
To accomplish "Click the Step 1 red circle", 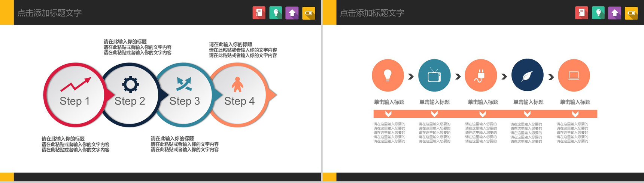I will point(75,95).
